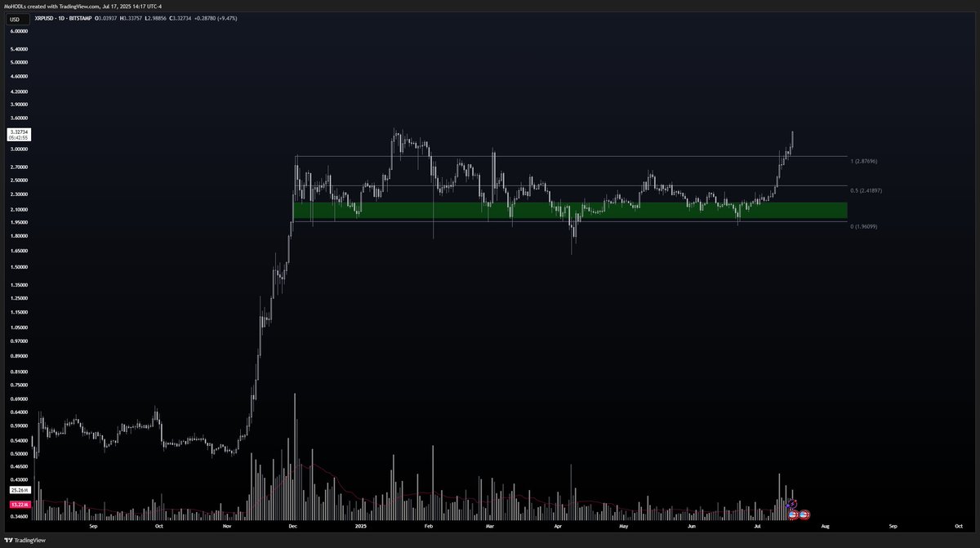This screenshot has width=980, height=548.
Task: Click the XRPUSD symbol title in legend
Action: (x=64, y=17)
